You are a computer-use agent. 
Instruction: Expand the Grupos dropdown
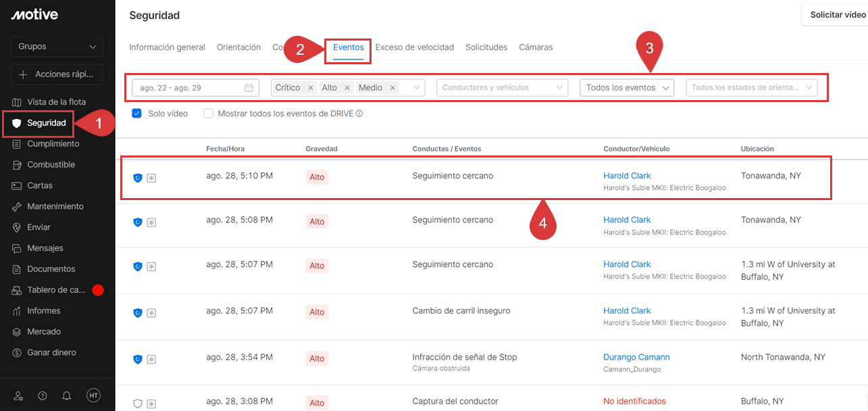coord(57,47)
